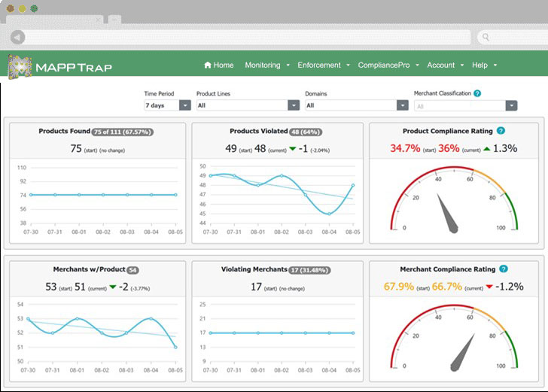Click the 08-04 low point on Products Violated chart
This screenshot has height=392, width=548.
(x=329, y=214)
